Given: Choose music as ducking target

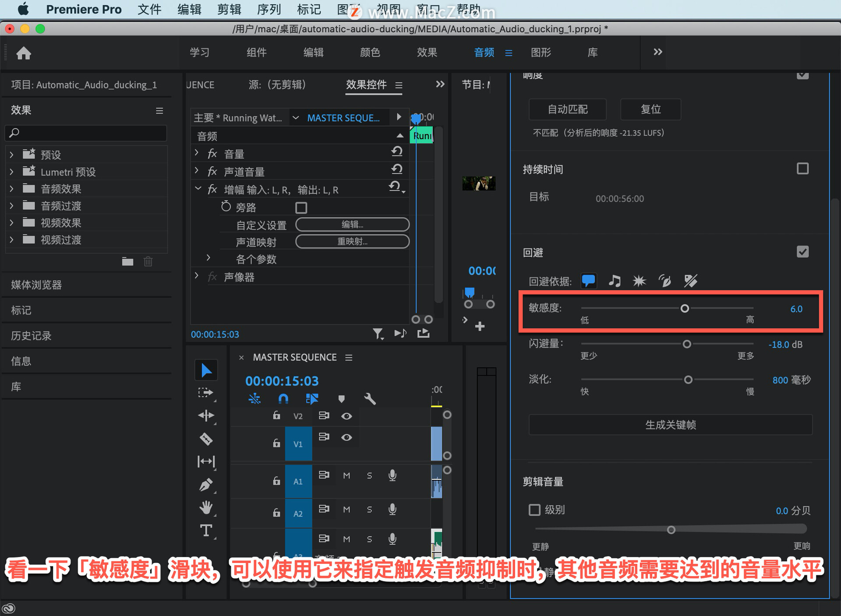Looking at the screenshot, I should (x=615, y=281).
